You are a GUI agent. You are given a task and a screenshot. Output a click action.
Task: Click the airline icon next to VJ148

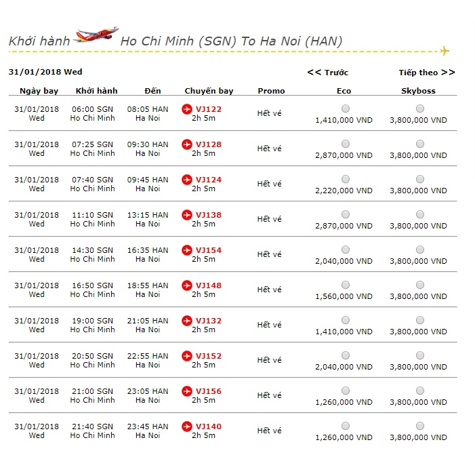(x=187, y=285)
